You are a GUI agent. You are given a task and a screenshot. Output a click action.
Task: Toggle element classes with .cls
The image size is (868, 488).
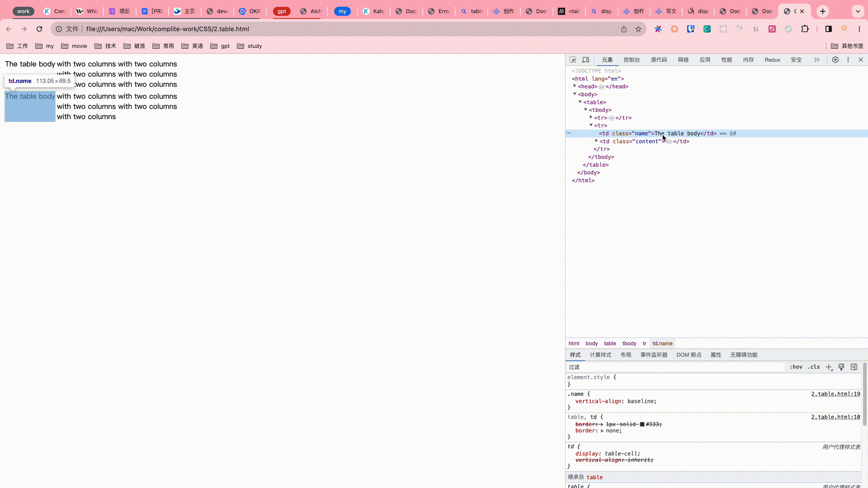[814, 367]
